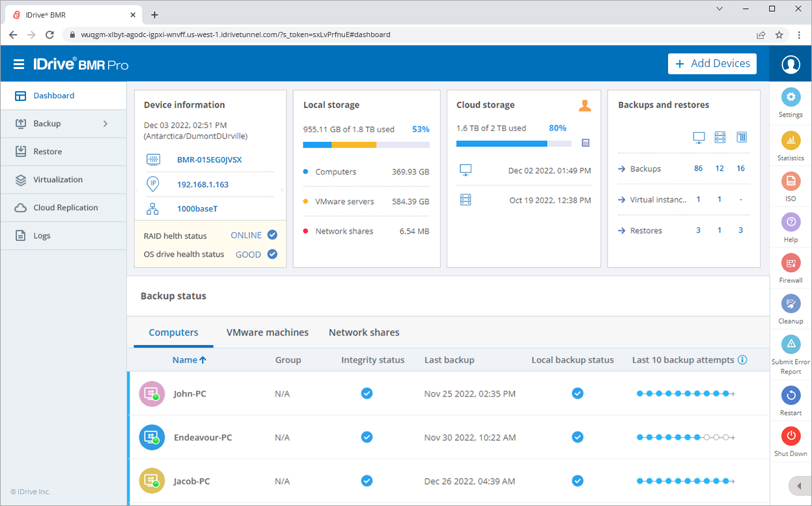The height and width of the screenshot is (506, 812).
Task: Click the ISO icon in right sidebar
Action: pyautogui.click(x=791, y=181)
